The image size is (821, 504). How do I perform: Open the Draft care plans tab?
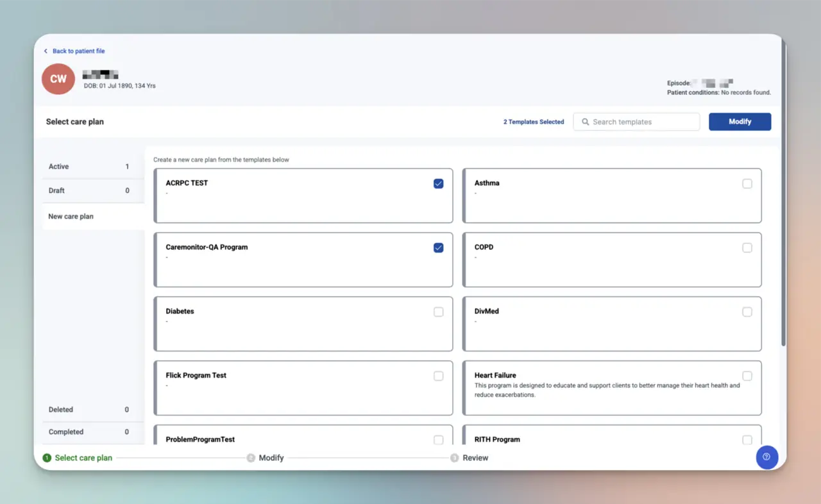[94, 190]
